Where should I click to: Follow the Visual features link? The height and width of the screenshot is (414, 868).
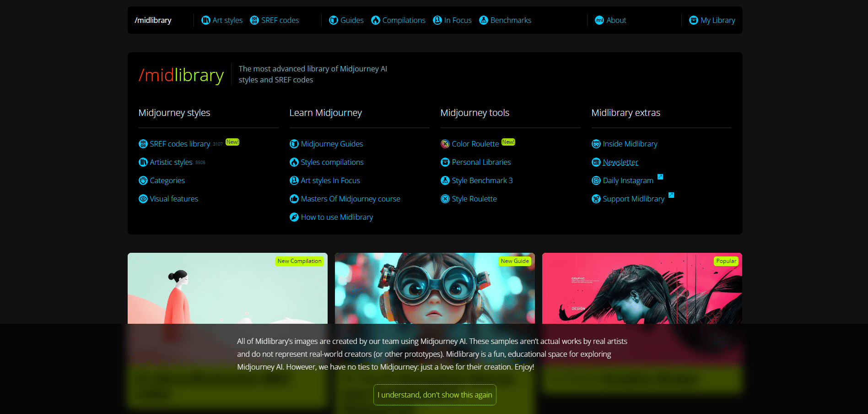174,199
